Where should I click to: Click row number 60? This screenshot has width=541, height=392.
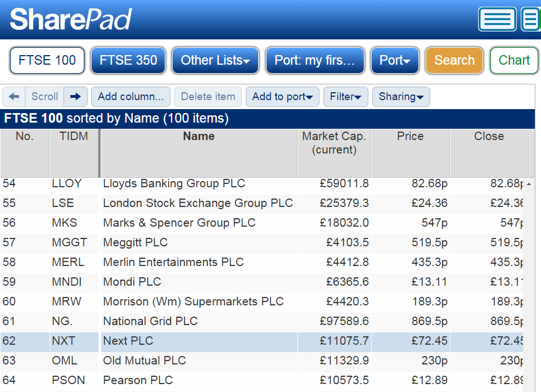tap(10, 301)
